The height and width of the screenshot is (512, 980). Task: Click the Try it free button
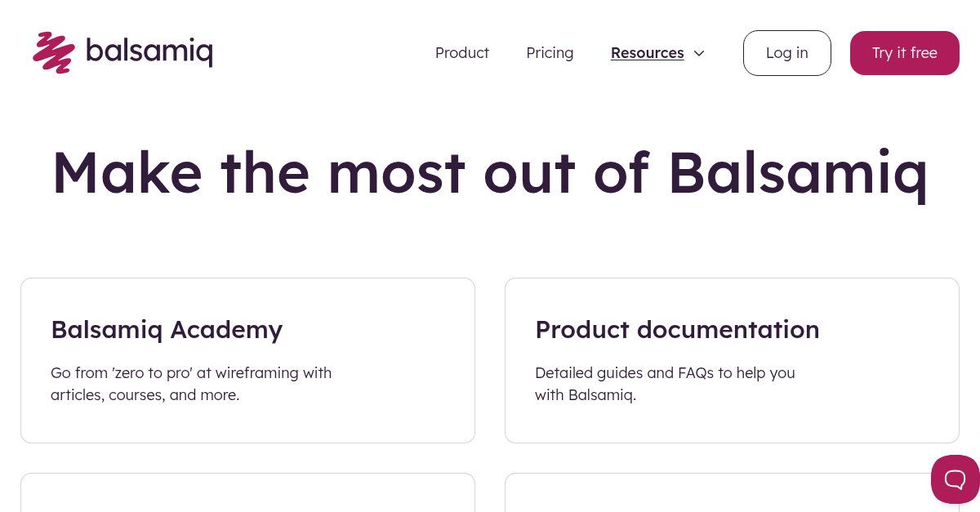904,52
